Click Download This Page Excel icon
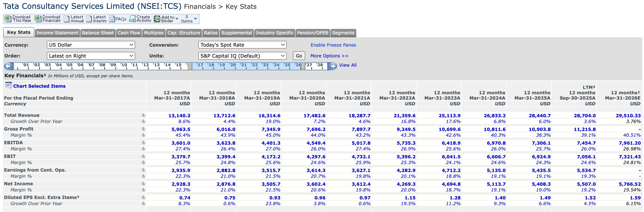The height and width of the screenshot is (212, 644). tap(8, 19)
